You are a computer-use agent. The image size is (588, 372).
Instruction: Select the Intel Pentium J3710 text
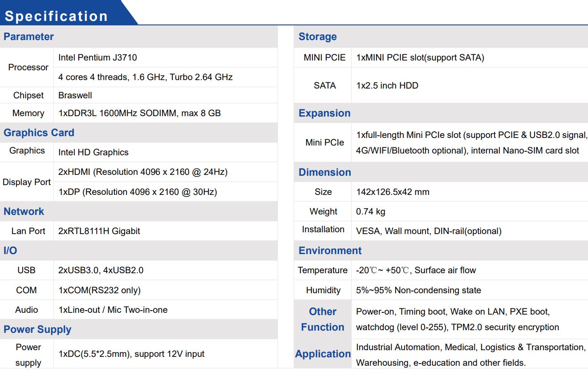coord(97,57)
